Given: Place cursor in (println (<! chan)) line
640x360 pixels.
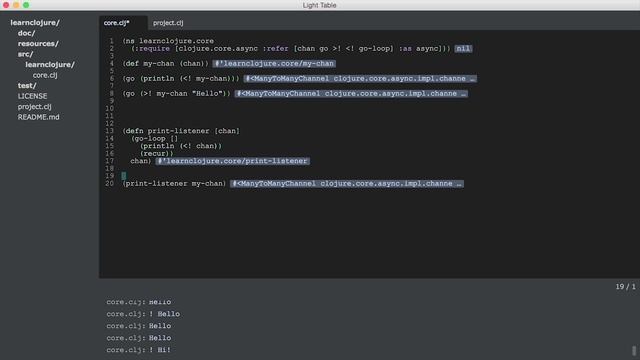Looking at the screenshot, I should 181,146.
